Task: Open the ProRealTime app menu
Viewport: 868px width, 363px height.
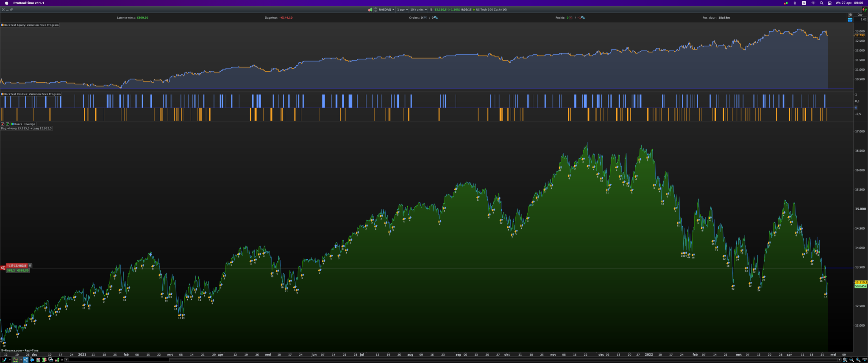Action: (x=28, y=3)
